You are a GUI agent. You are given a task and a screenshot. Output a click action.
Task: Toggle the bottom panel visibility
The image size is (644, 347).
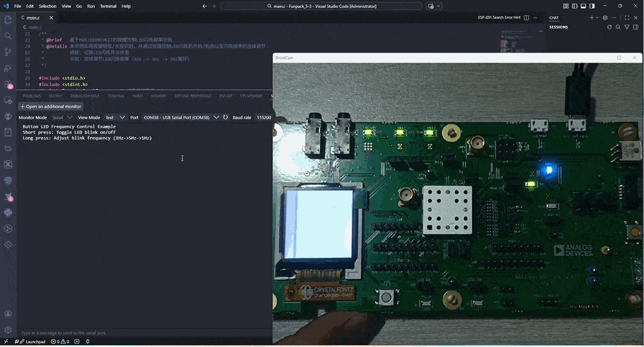coord(583,6)
